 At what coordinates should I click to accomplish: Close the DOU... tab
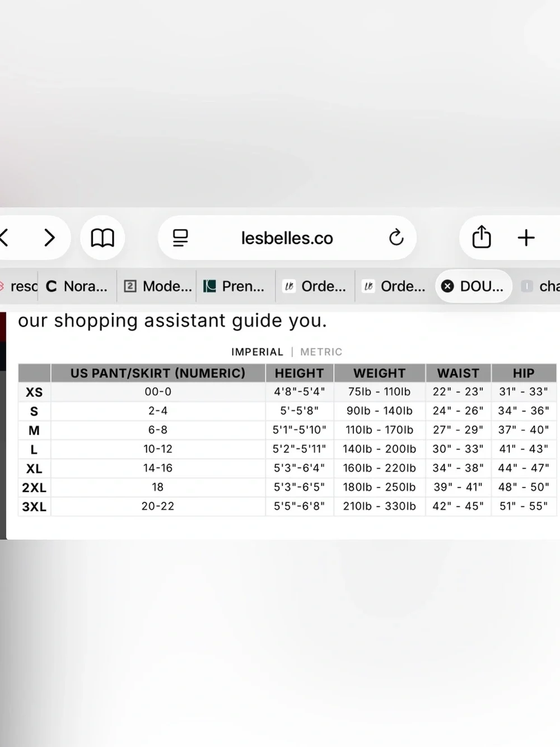click(447, 286)
